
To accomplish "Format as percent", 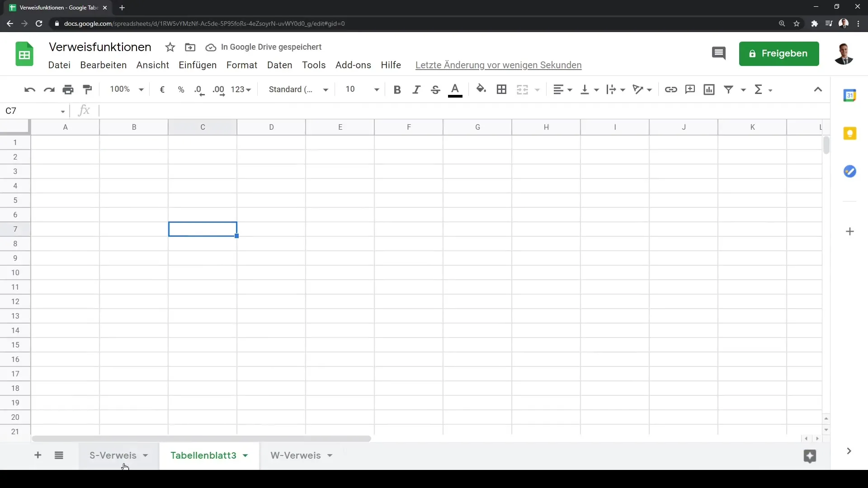I will (181, 89).
